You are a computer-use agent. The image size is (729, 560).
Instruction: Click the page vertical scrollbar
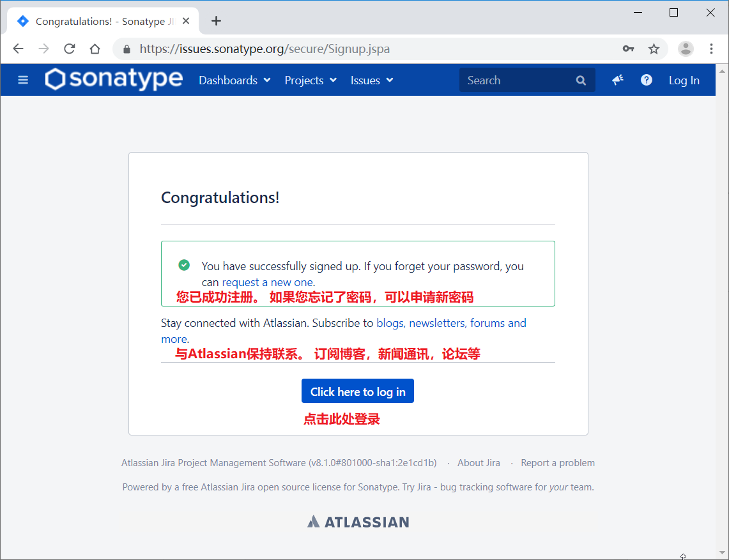point(722,312)
